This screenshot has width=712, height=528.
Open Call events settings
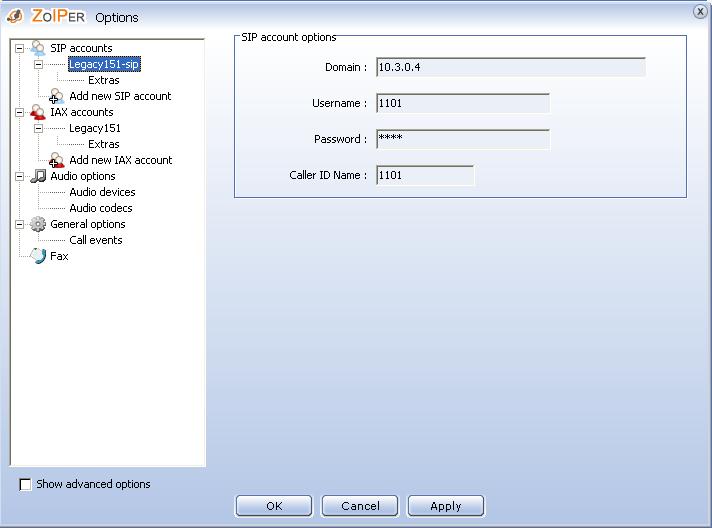pos(96,240)
